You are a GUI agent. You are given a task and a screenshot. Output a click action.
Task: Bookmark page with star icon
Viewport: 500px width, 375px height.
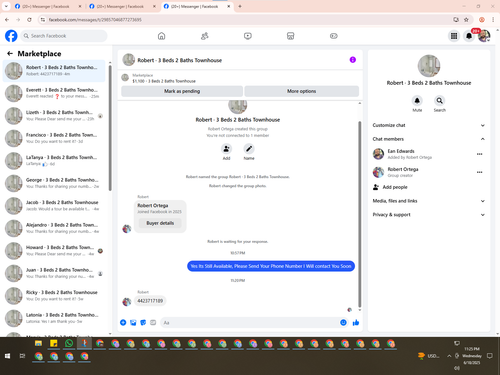click(x=466, y=20)
